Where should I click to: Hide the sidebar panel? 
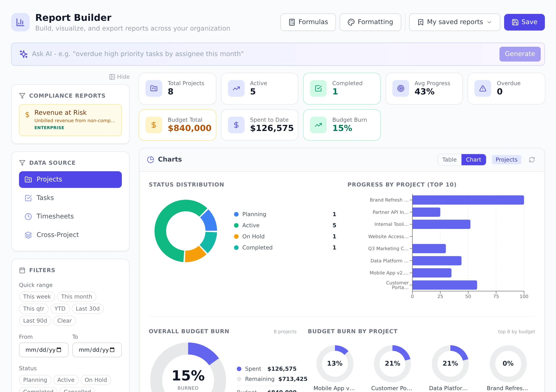coord(119,77)
